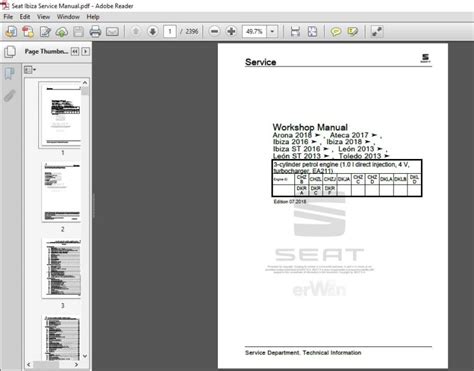
Task: Click the page number input field
Action: 170,32
